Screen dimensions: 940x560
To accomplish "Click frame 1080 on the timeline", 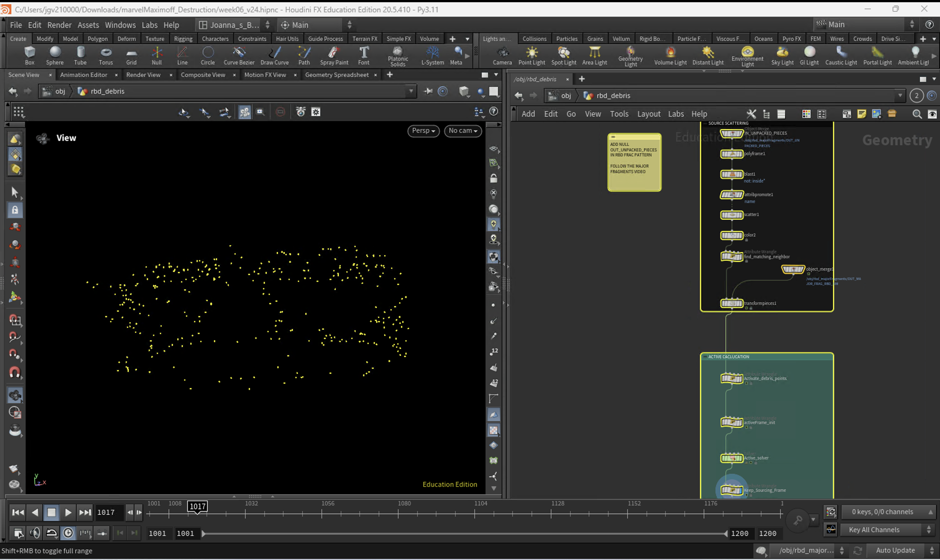I will pos(398,513).
